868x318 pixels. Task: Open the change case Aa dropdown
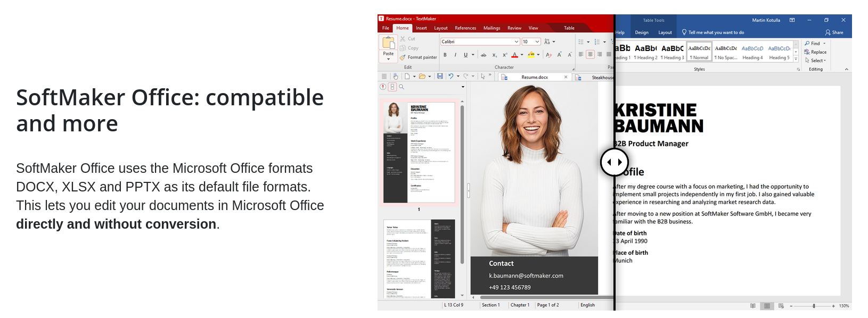click(x=549, y=41)
